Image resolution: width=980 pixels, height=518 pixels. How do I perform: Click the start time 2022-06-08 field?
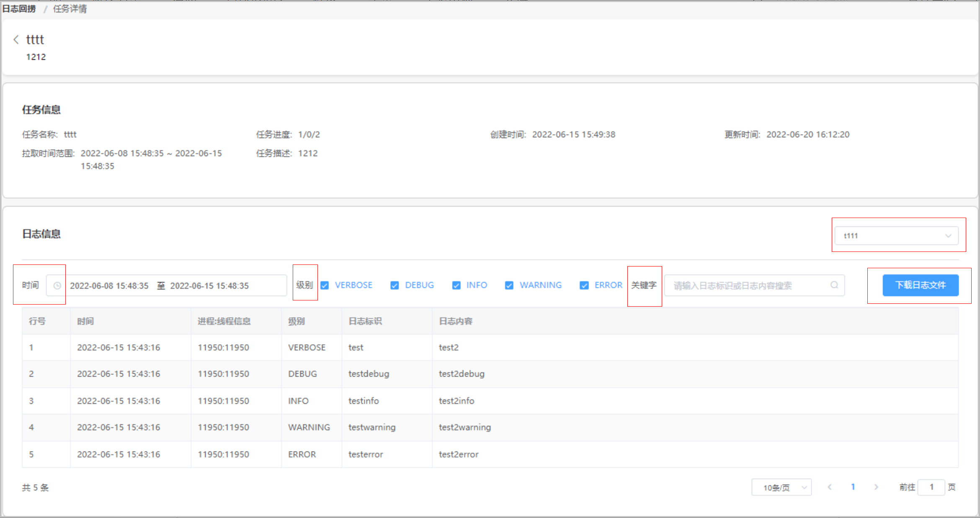click(109, 286)
